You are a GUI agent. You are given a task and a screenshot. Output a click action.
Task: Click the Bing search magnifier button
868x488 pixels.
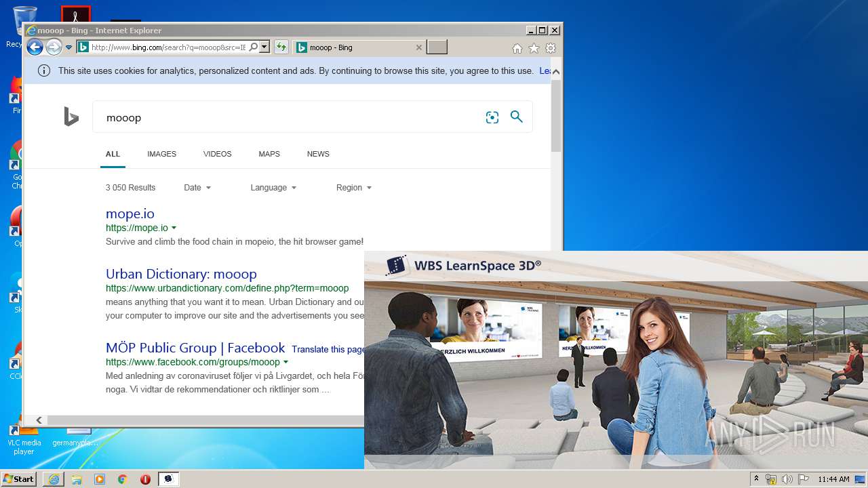pyautogui.click(x=517, y=117)
